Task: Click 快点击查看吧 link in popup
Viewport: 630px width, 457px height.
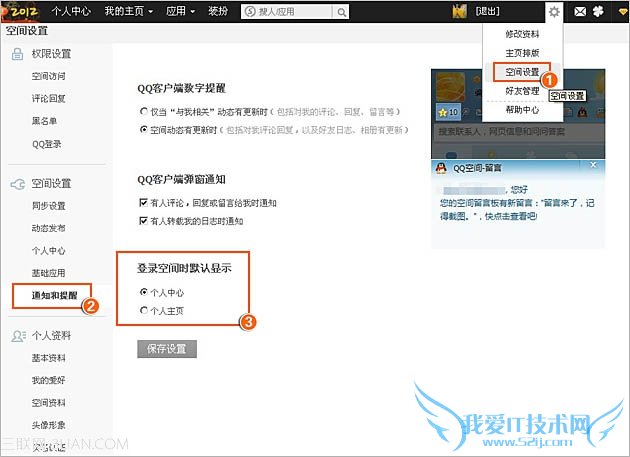Action: coord(511,216)
